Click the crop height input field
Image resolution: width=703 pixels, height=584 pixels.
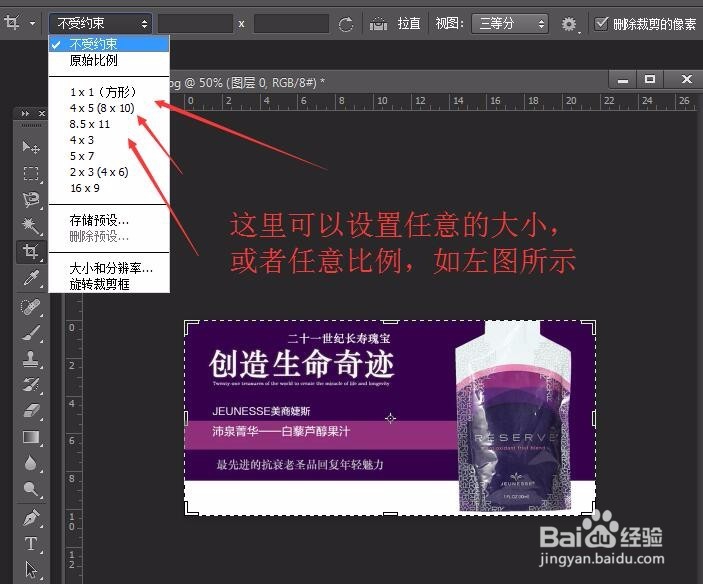click(x=291, y=23)
